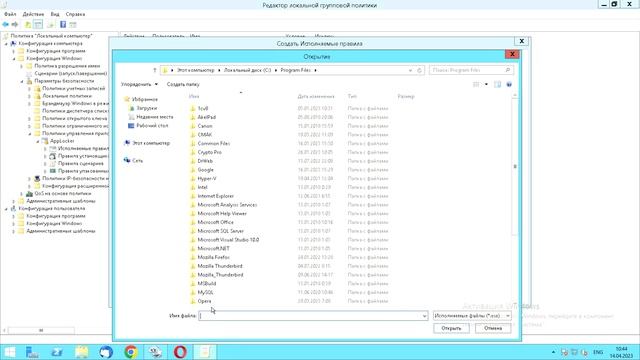This screenshot has width=640, height=360.
Task: Click the back arrow in the policy editor toolbar
Action: click(x=6, y=24)
